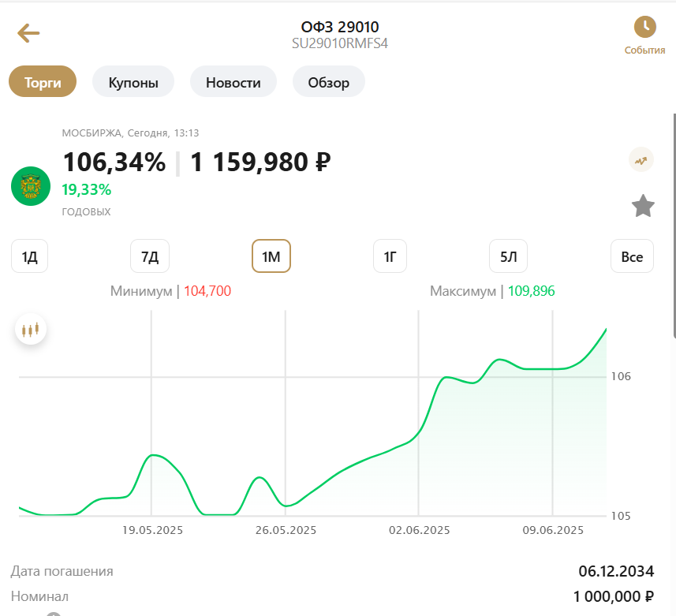Choose the 7Д time range
Viewport: 676px width, 616px height.
150,256
